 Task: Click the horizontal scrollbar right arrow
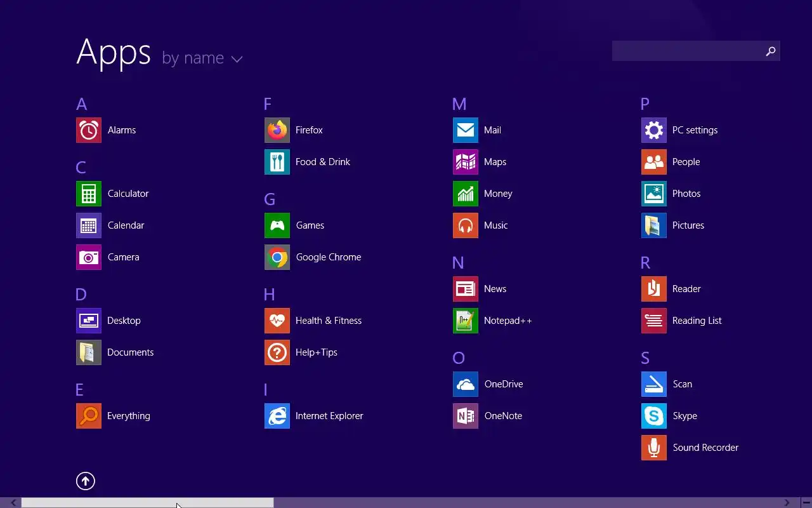(x=787, y=503)
